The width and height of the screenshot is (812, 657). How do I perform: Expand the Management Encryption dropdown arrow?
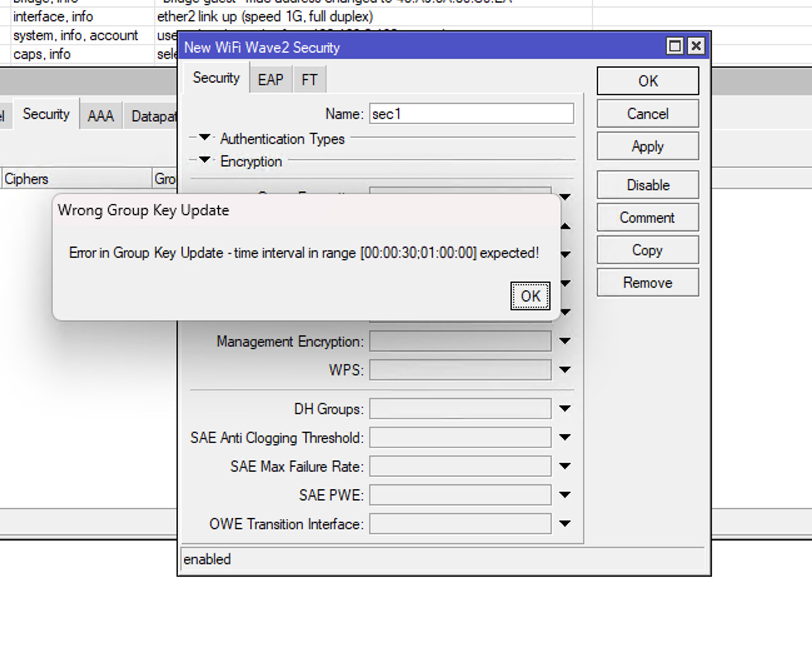(x=565, y=341)
